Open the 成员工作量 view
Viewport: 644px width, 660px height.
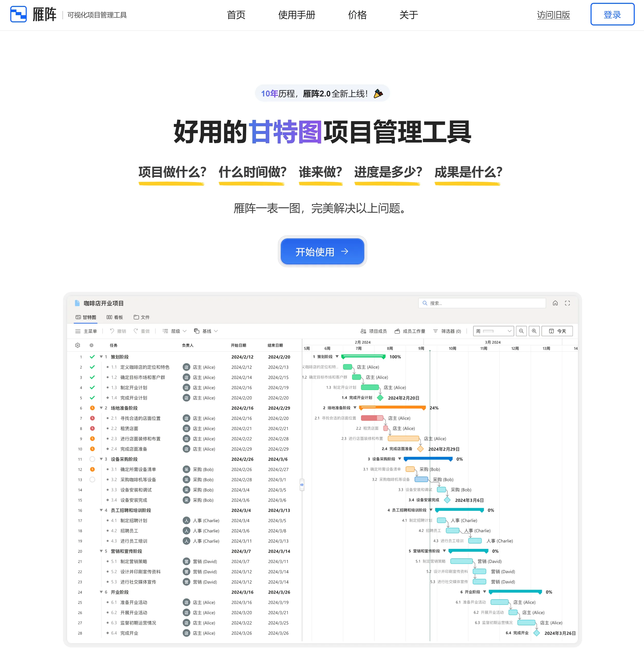tap(410, 331)
